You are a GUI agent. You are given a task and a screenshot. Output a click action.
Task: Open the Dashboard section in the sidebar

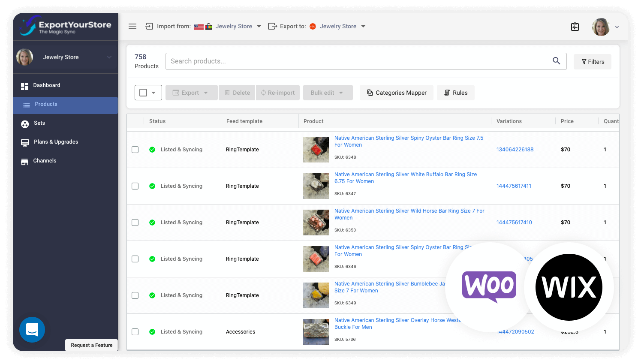point(46,85)
